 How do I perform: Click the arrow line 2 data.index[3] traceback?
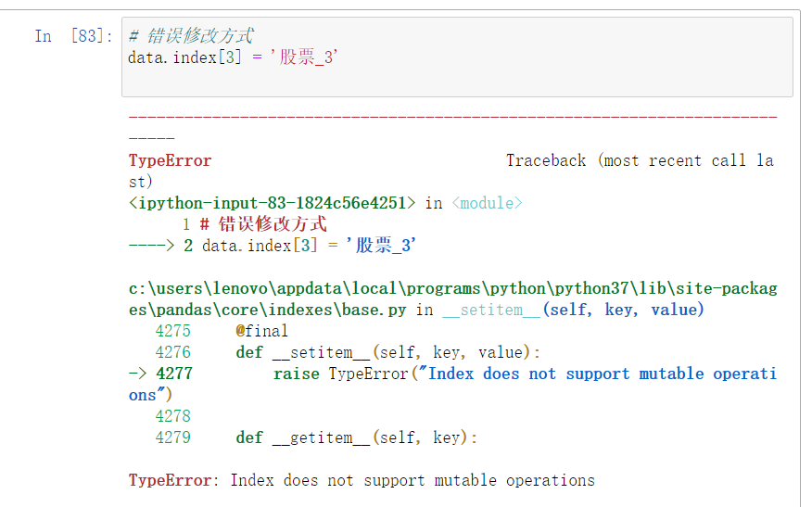(x=273, y=246)
